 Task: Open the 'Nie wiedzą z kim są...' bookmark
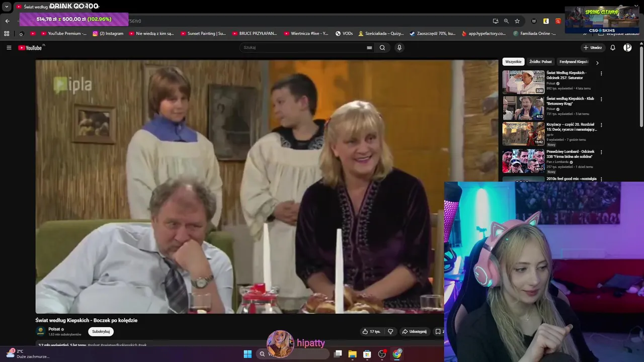pos(151,34)
